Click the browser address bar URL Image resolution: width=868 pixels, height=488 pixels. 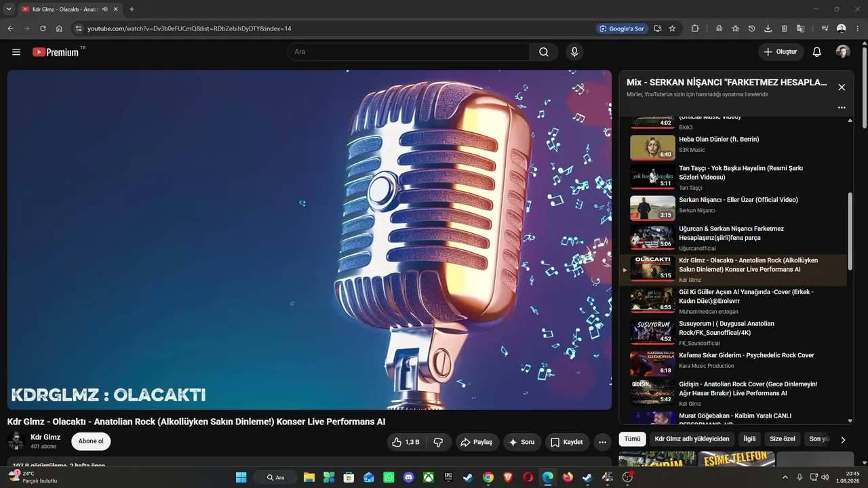[x=189, y=28]
